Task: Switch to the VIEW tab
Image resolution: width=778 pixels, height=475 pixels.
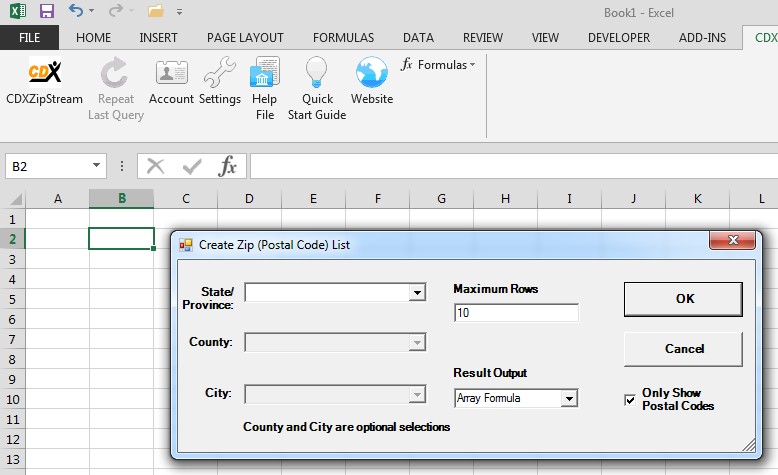Action: 545,38
